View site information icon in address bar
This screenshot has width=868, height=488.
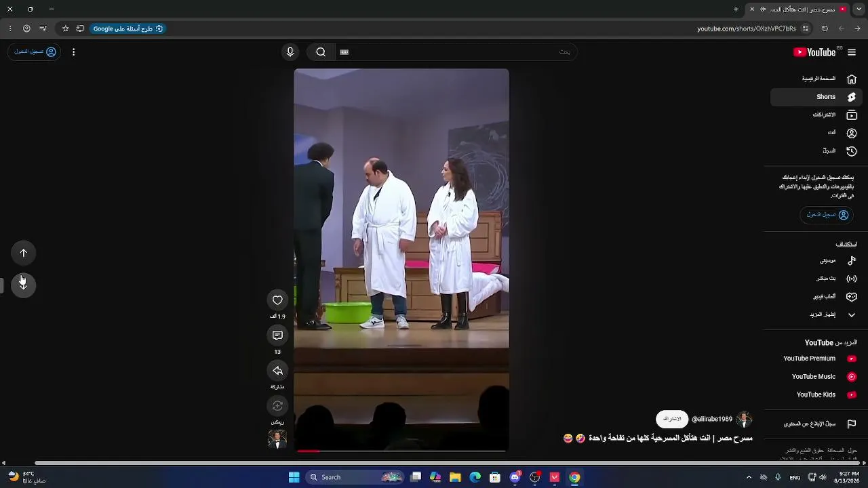(806, 28)
